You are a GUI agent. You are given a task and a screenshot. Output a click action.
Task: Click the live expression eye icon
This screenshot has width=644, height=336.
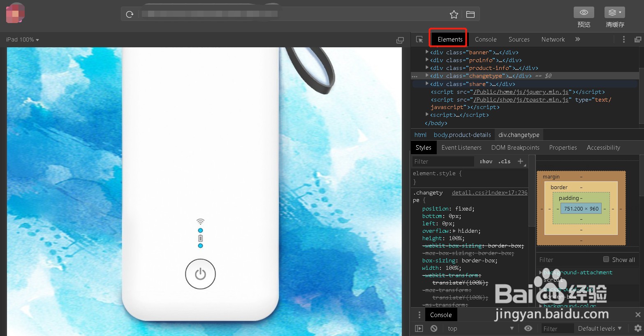(528, 328)
